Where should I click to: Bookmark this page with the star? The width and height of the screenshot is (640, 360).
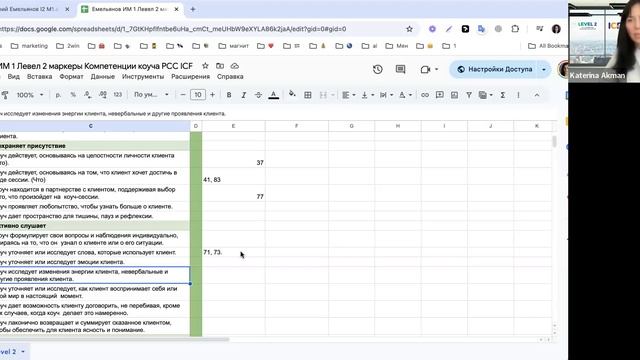409,29
